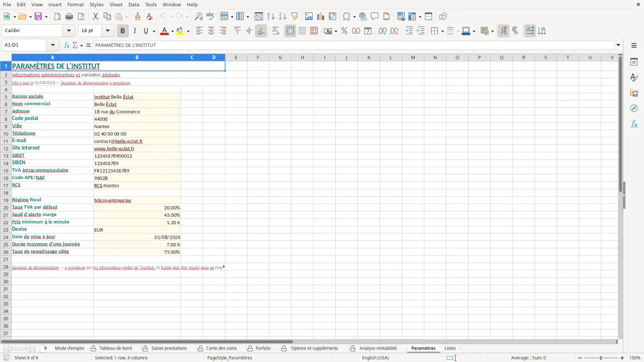The image size is (644, 362).
Task: Open the Font Name dropdown
Action: [69, 31]
